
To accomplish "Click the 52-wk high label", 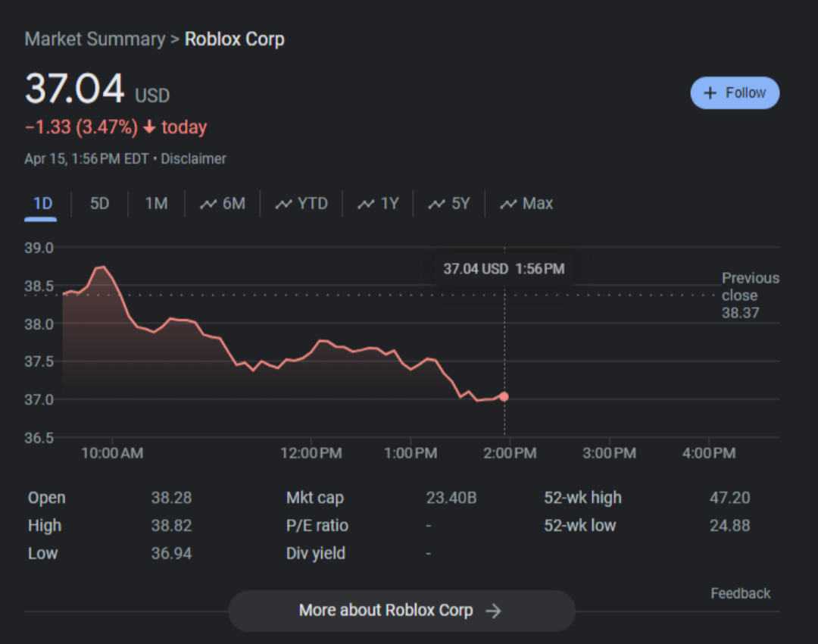I will (x=582, y=498).
